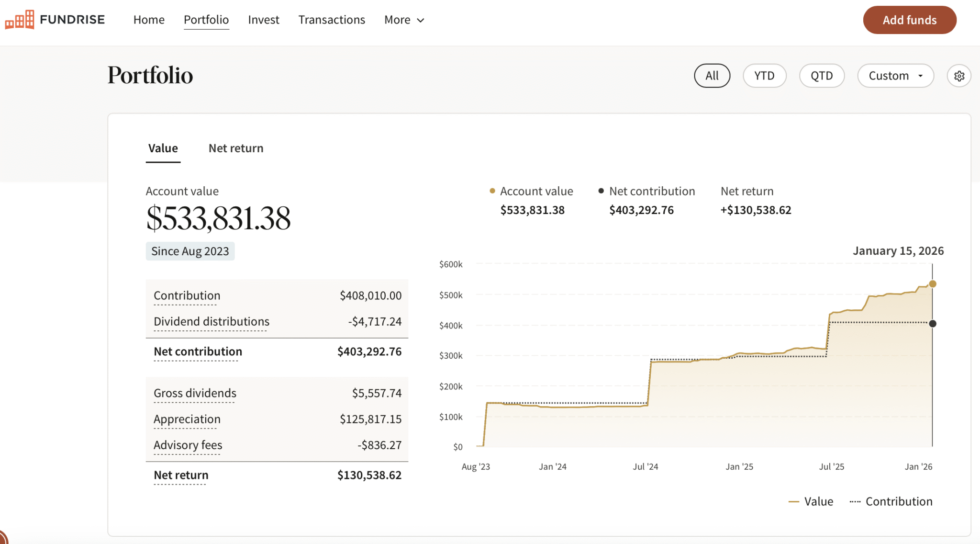Click the Fundrise logo icon

[x=19, y=19]
